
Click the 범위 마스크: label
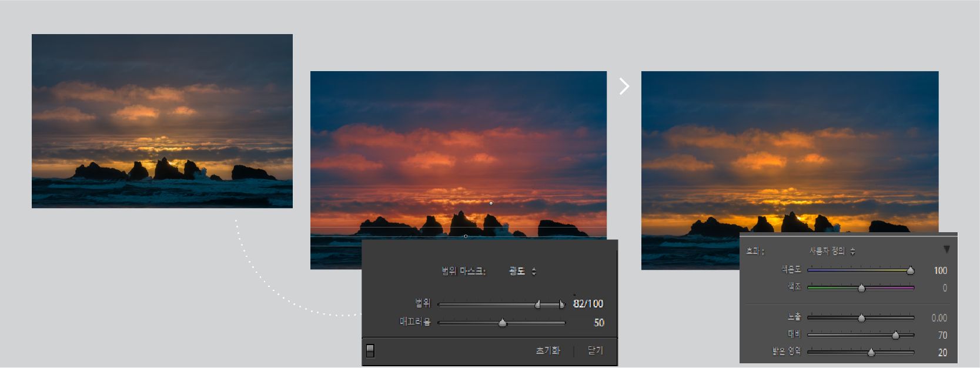pos(464,271)
